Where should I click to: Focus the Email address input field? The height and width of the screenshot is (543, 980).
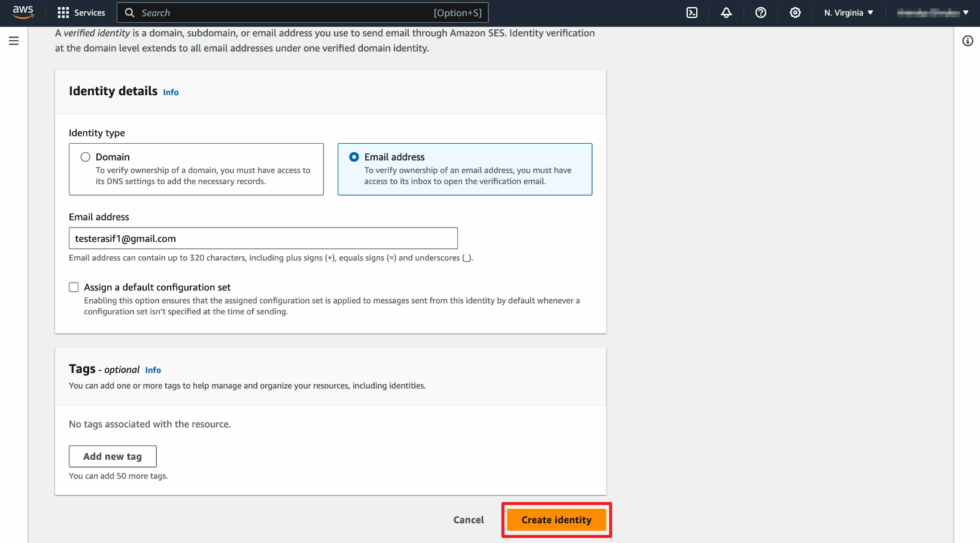263,238
